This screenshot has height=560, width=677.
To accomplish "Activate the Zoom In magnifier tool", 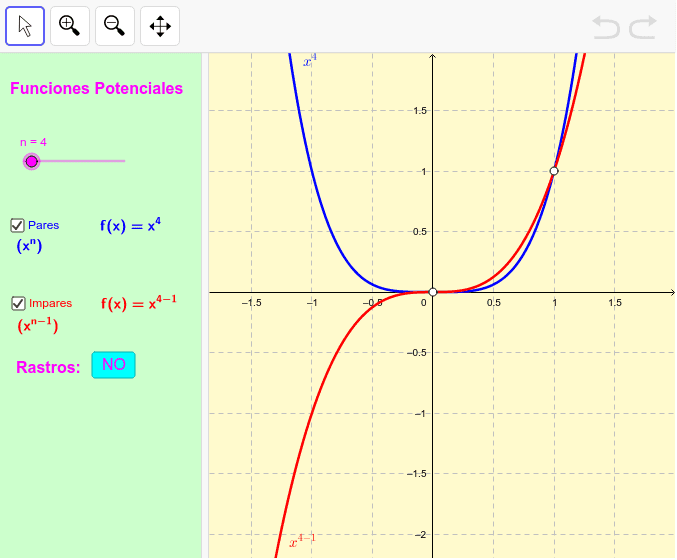I will pos(70,26).
